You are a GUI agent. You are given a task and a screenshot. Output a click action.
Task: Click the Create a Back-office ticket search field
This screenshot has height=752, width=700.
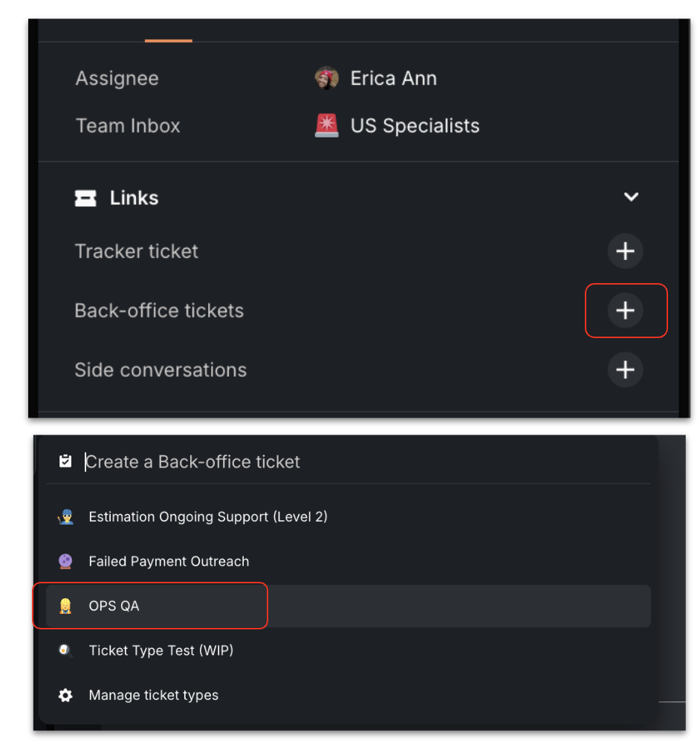coord(193,461)
